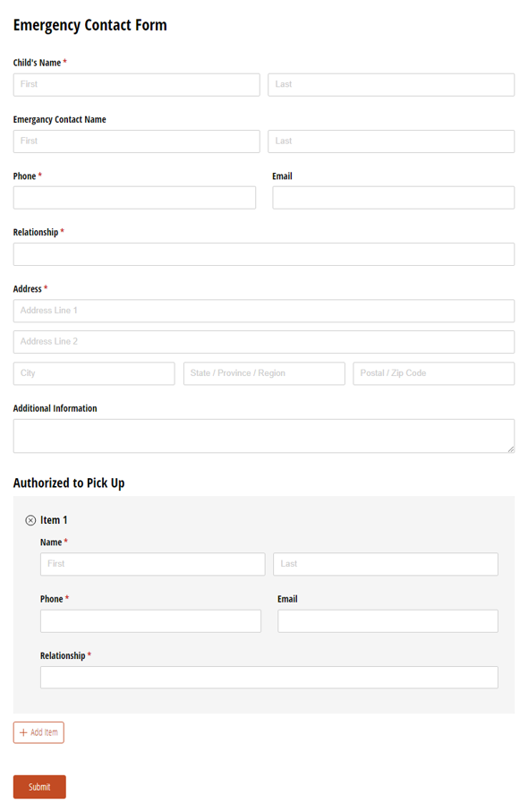Click the Additional Information label
The image size is (528, 812).
tap(55, 408)
